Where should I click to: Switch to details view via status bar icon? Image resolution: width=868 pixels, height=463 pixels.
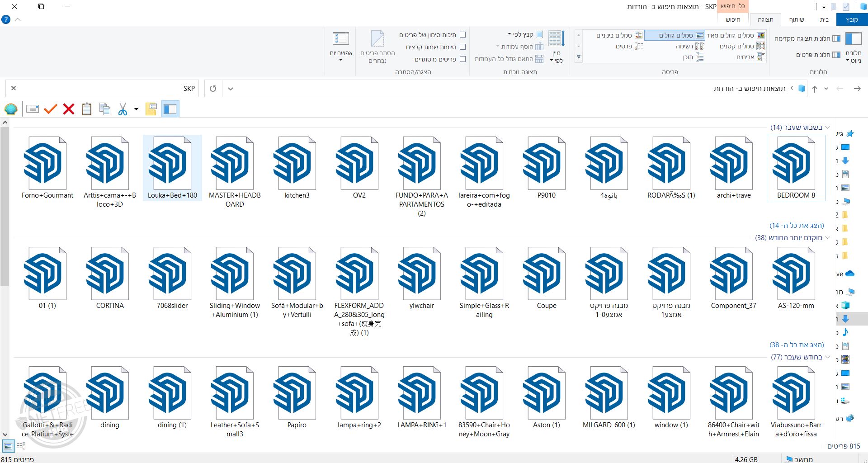click(21, 446)
